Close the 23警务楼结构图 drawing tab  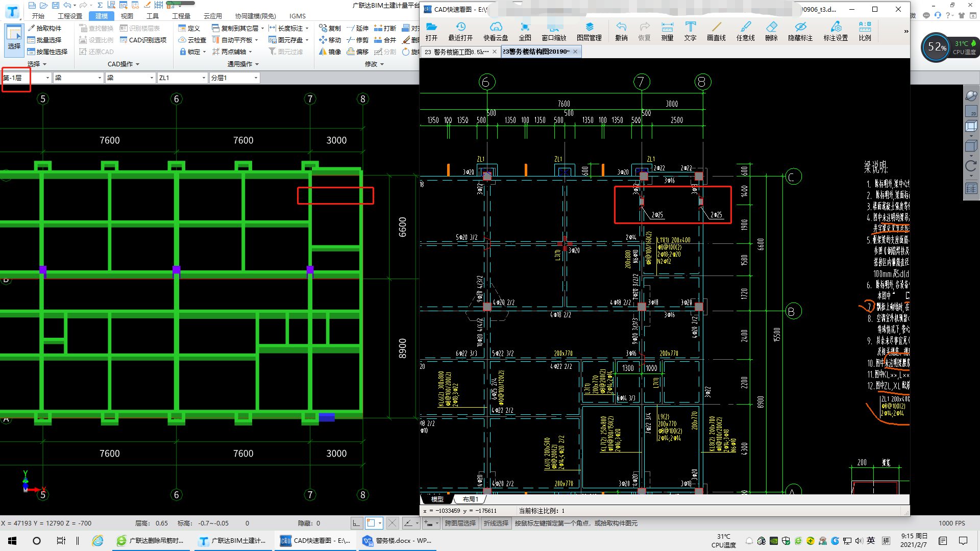[x=575, y=52]
